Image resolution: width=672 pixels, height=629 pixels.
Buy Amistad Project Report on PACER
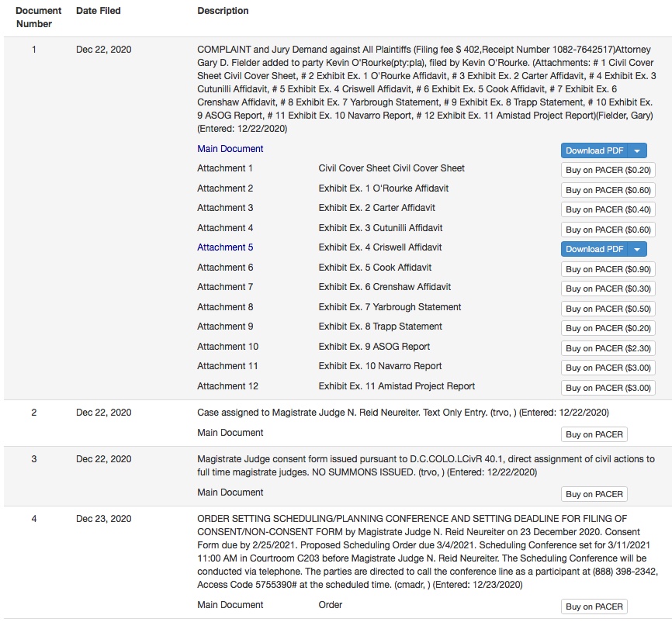tap(608, 388)
